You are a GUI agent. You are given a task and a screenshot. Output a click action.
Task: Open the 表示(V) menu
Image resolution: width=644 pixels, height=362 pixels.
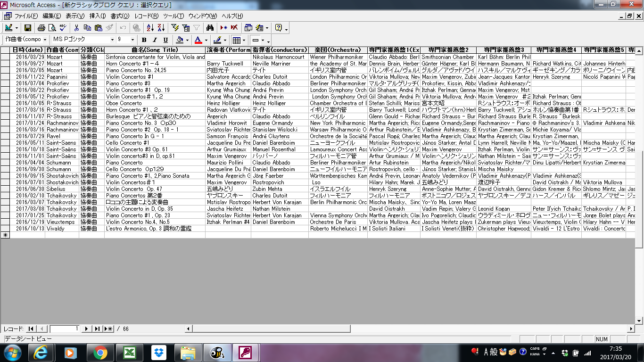point(75,16)
